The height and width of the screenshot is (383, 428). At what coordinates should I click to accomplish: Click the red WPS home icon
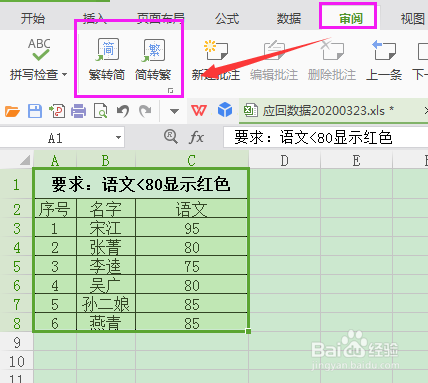pyautogui.click(x=199, y=110)
